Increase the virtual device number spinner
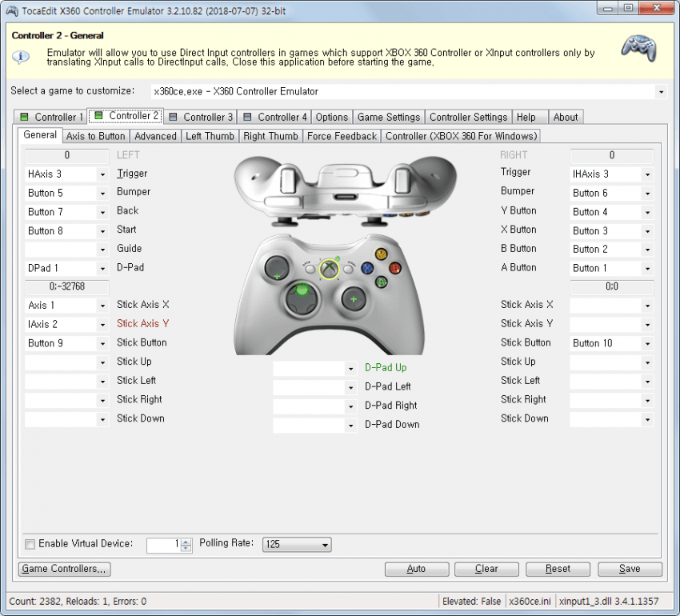 point(186,542)
